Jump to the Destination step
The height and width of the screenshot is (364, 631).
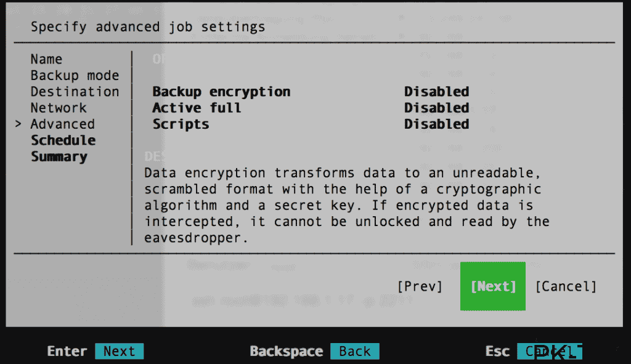coord(75,92)
